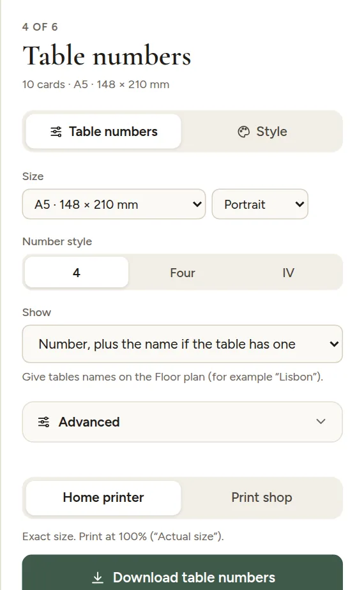Click the 'Exact size. Print at 100%' note
Viewport: 364px width, 590px height.
(123, 536)
